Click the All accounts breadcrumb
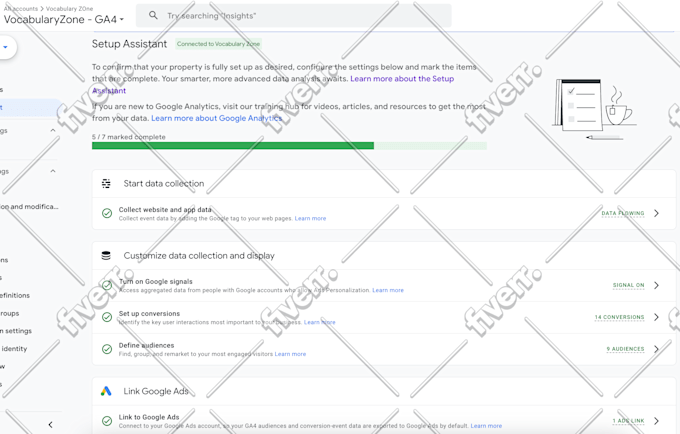 coord(20,8)
